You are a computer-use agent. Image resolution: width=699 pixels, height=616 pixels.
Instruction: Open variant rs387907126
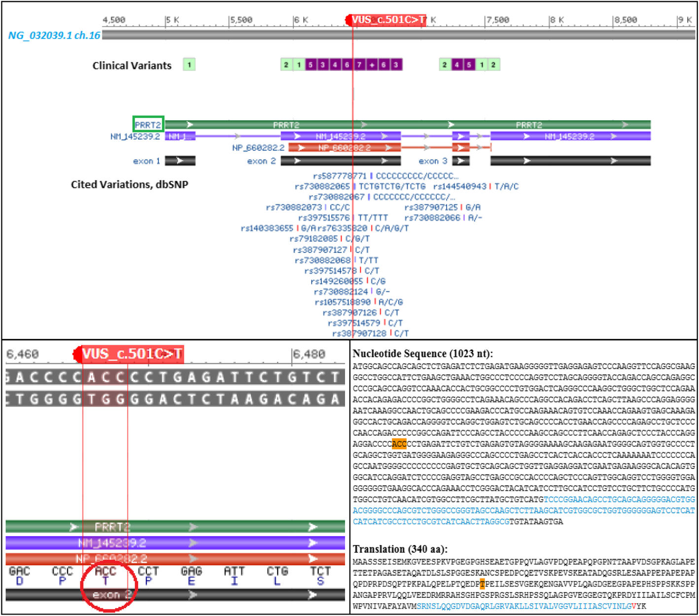(349, 312)
